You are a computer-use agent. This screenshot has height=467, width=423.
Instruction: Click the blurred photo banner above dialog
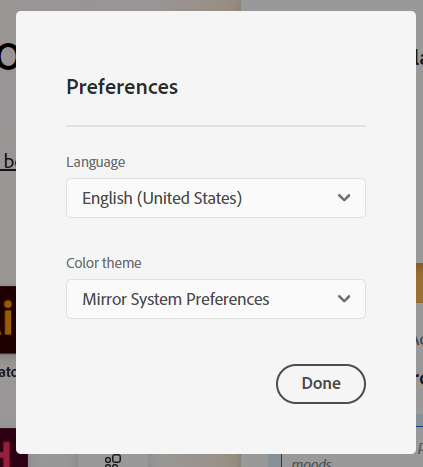point(120,5)
